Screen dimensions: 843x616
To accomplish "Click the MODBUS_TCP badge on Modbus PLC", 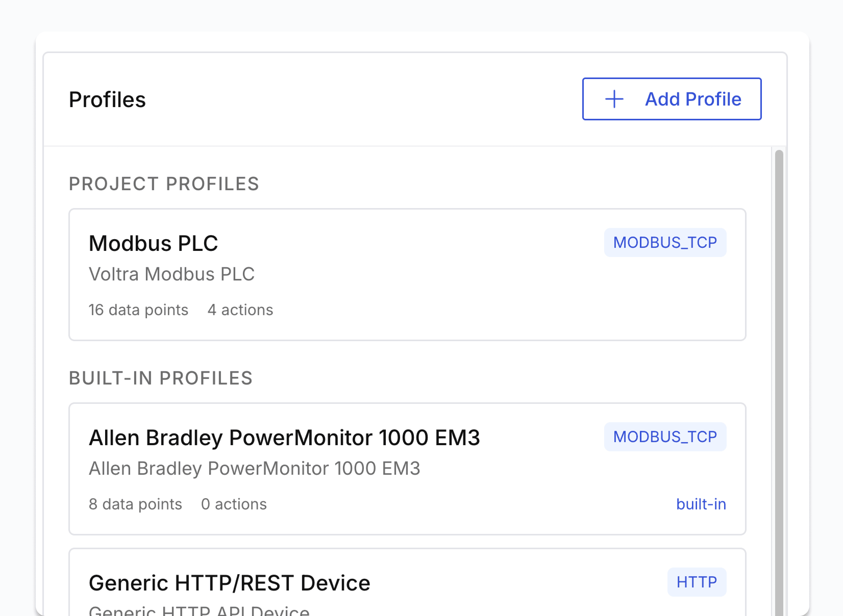I will 665,243.
